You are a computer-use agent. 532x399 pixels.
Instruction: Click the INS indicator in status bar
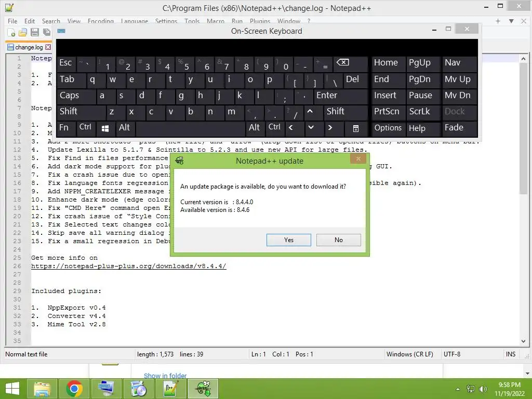point(511,354)
